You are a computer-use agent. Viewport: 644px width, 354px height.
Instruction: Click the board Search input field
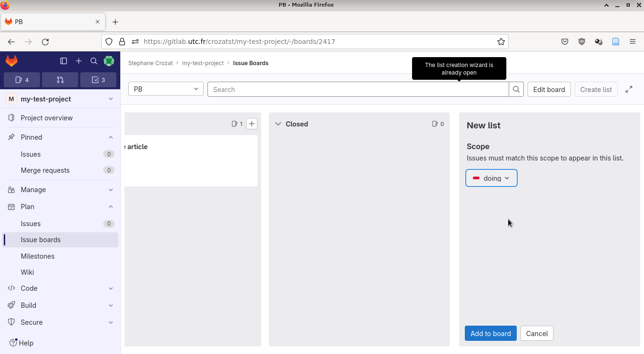[x=358, y=89]
